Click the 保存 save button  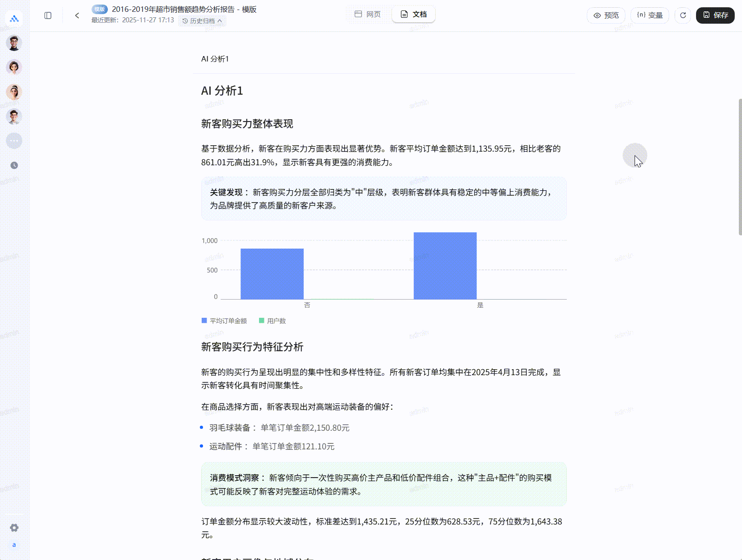(715, 15)
